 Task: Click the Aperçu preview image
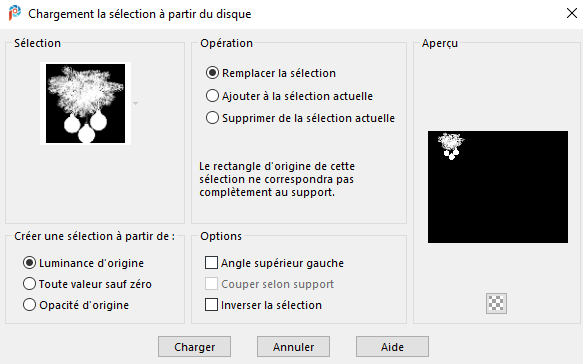click(x=498, y=187)
